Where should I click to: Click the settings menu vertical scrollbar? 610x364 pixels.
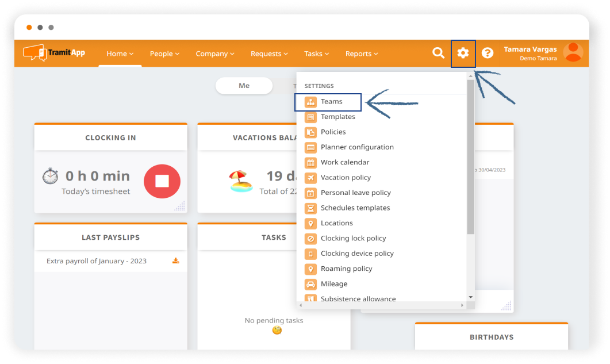tap(470, 155)
